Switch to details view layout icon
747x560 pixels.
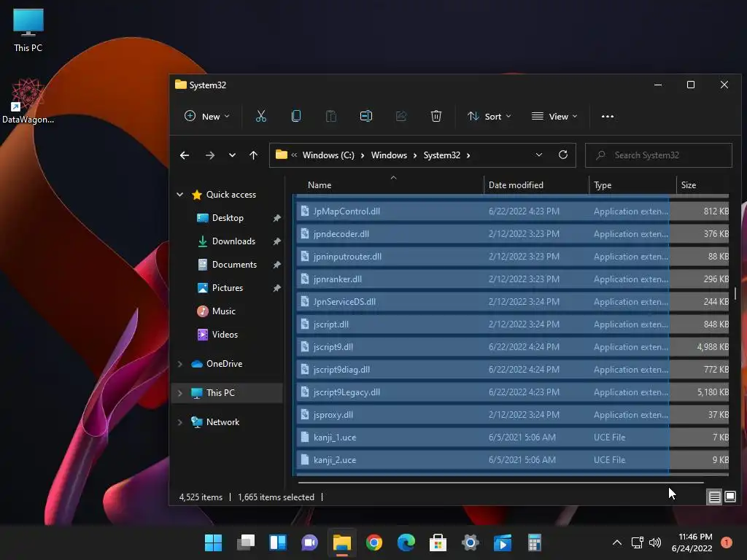(x=714, y=497)
